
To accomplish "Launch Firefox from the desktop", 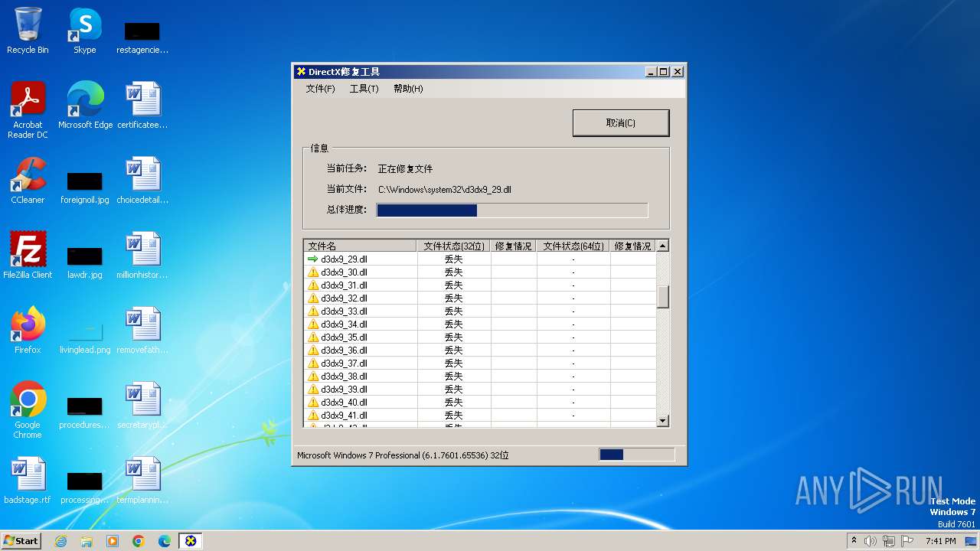I will (28, 331).
